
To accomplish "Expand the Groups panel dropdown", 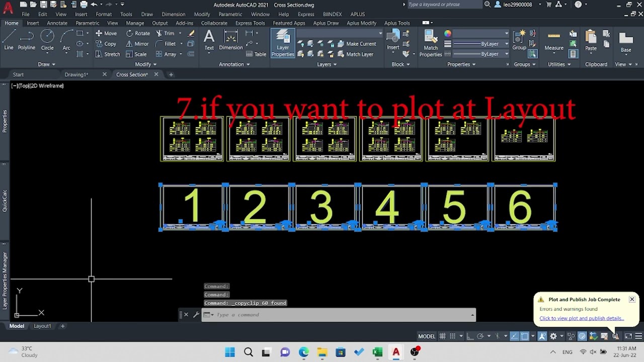I will click(x=525, y=64).
